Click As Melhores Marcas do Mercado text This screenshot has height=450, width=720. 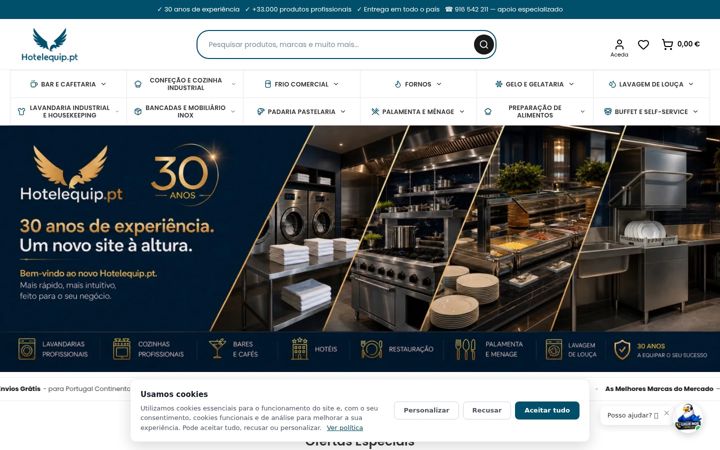click(x=659, y=388)
